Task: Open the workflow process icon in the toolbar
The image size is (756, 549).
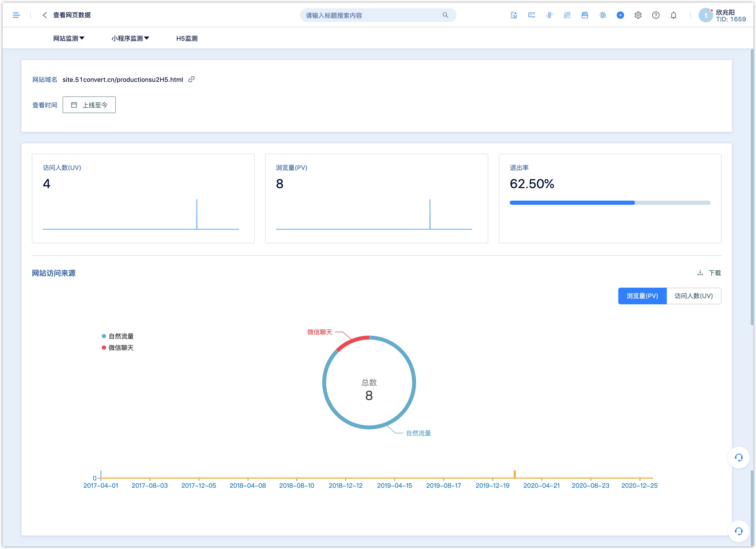Action: point(549,15)
